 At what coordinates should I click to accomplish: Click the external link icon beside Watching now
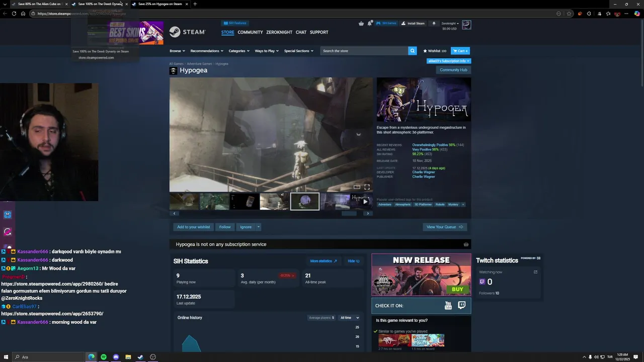point(535,272)
